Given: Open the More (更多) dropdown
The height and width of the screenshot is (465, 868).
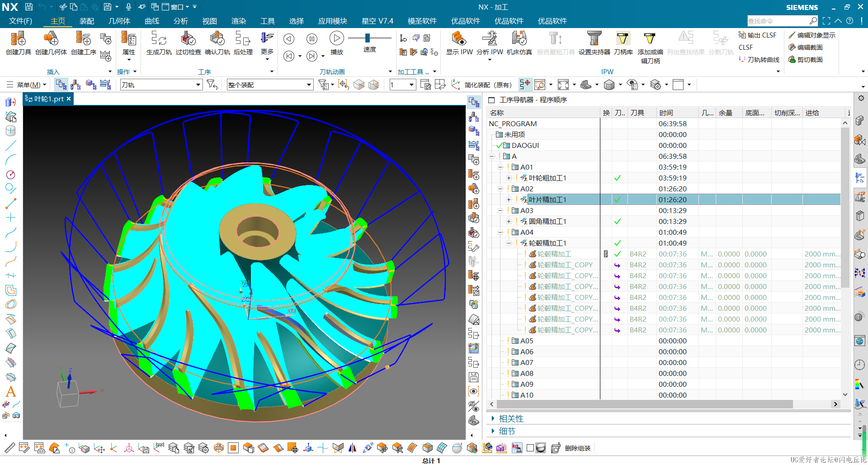Looking at the screenshot, I should pos(267,47).
